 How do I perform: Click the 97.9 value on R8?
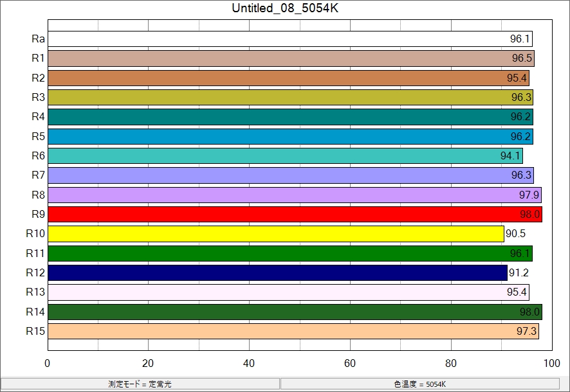529,195
